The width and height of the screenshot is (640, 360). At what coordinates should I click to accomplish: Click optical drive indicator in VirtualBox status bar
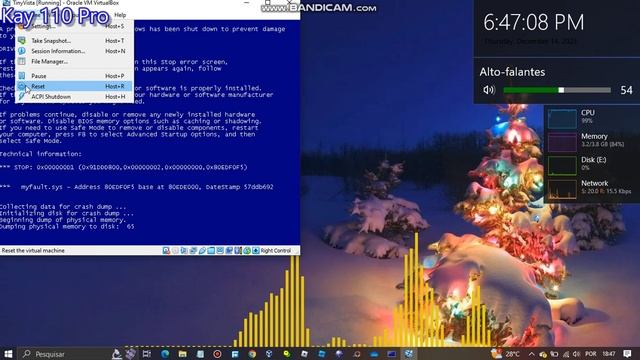point(176,250)
